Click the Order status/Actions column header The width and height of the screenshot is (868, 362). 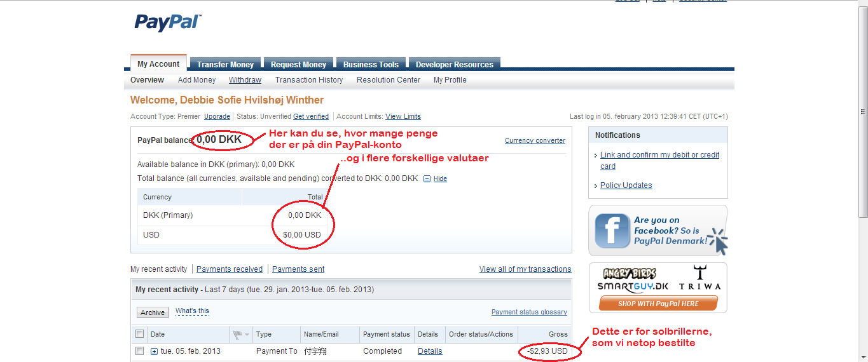click(481, 334)
